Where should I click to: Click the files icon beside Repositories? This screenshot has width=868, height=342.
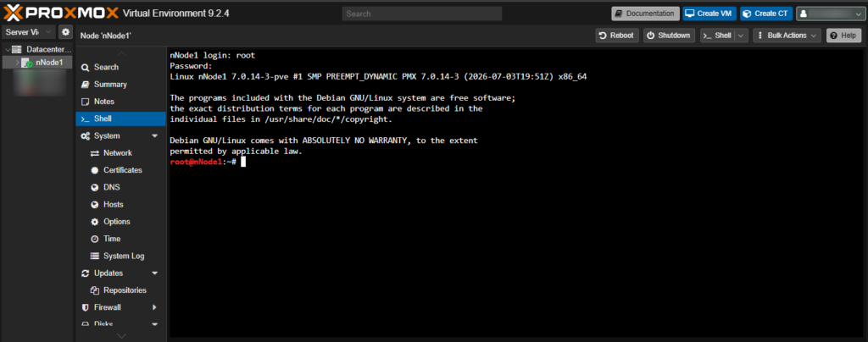(95, 290)
